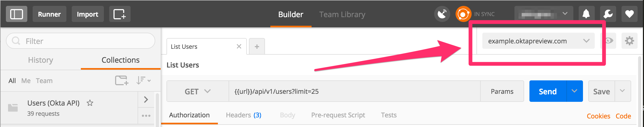The image size is (644, 127).
Task: Click the Runner button
Action: point(49,14)
